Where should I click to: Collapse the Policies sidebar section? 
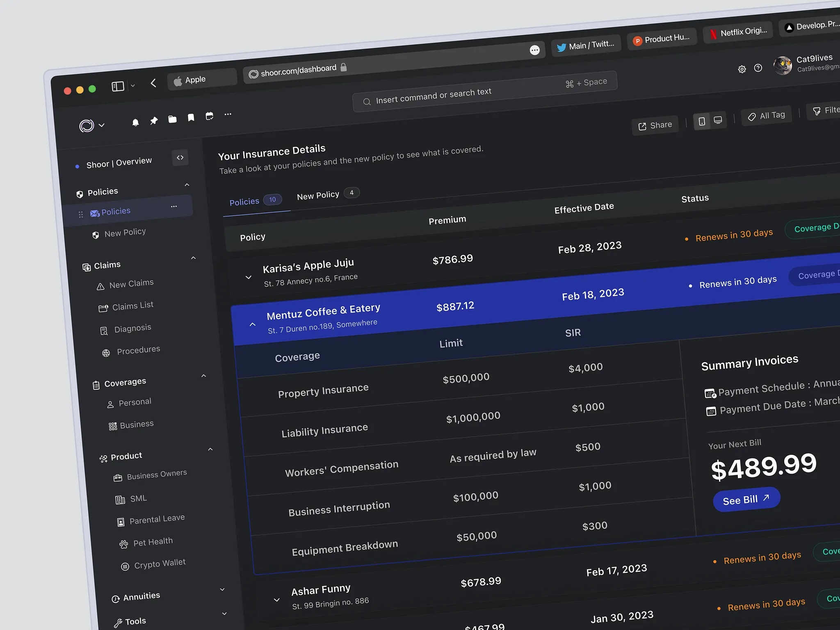[x=187, y=185]
